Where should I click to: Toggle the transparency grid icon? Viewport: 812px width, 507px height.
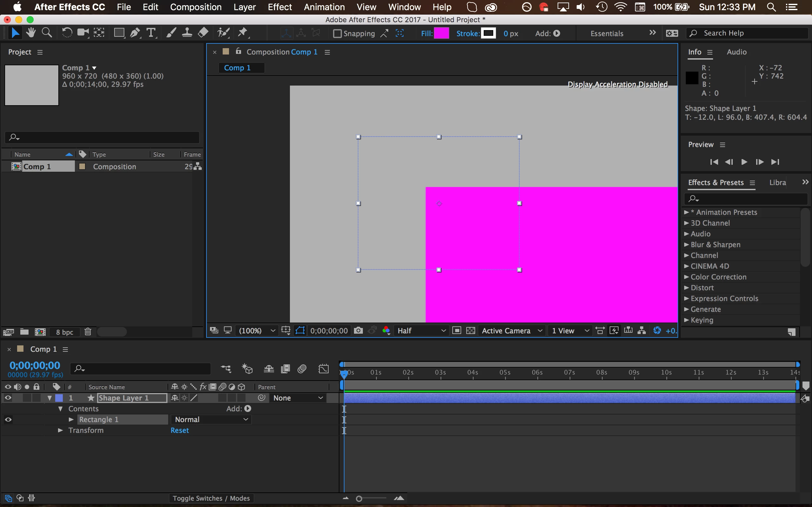(471, 331)
